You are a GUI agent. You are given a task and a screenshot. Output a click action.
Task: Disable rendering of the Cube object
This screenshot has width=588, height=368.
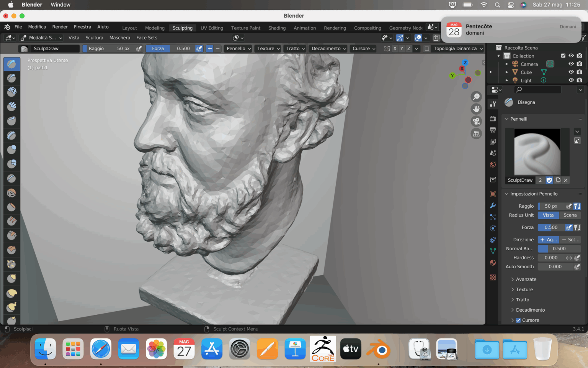click(580, 72)
